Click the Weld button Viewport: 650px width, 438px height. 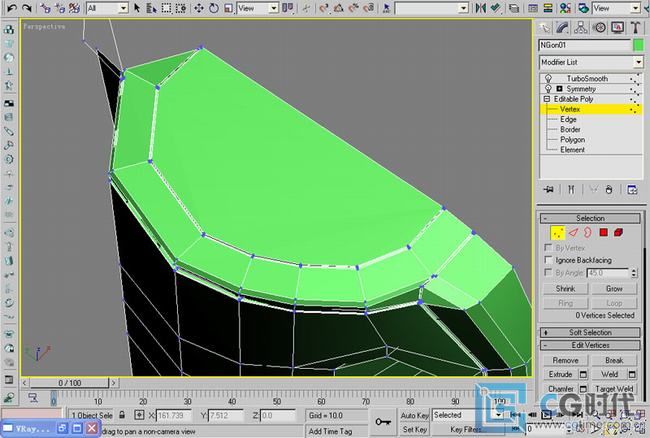[609, 374]
